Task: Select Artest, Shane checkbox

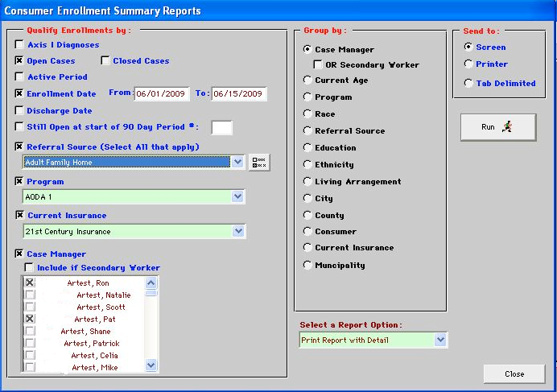Action: pyautogui.click(x=30, y=331)
